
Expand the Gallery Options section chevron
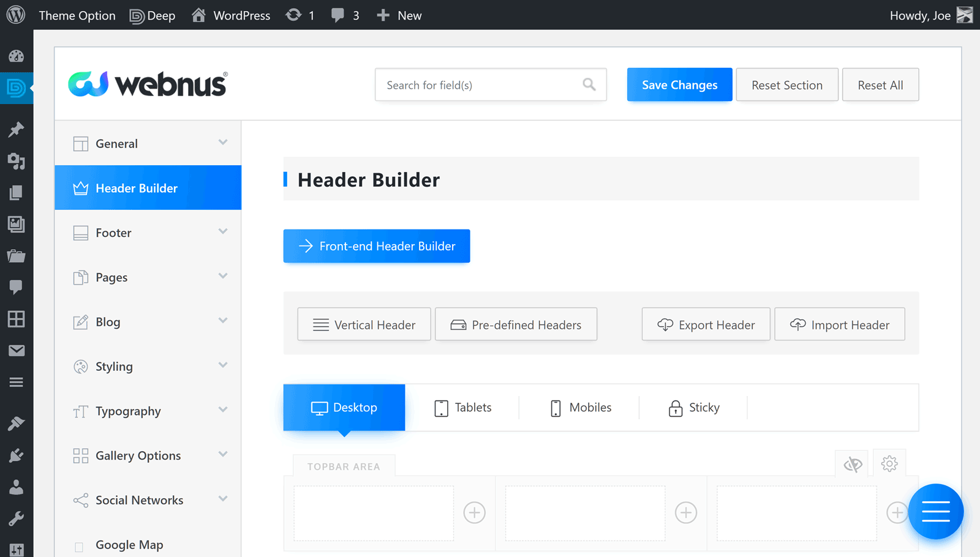point(223,454)
